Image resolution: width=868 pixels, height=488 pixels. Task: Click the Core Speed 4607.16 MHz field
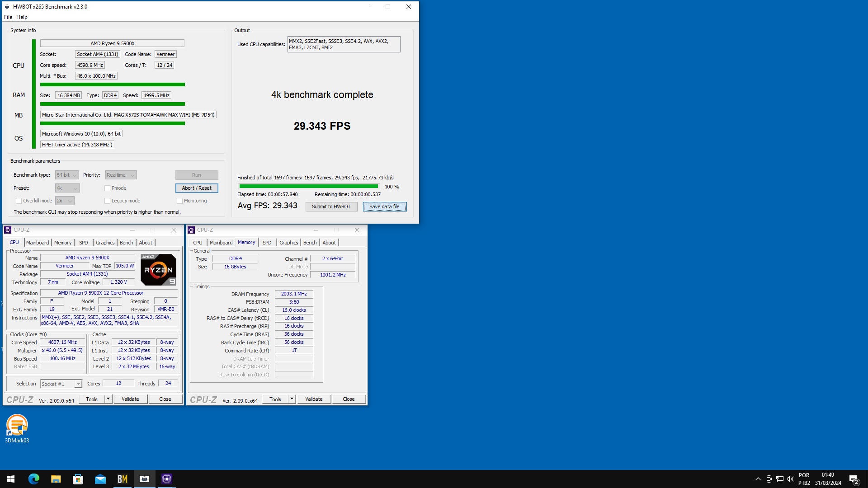tap(62, 343)
